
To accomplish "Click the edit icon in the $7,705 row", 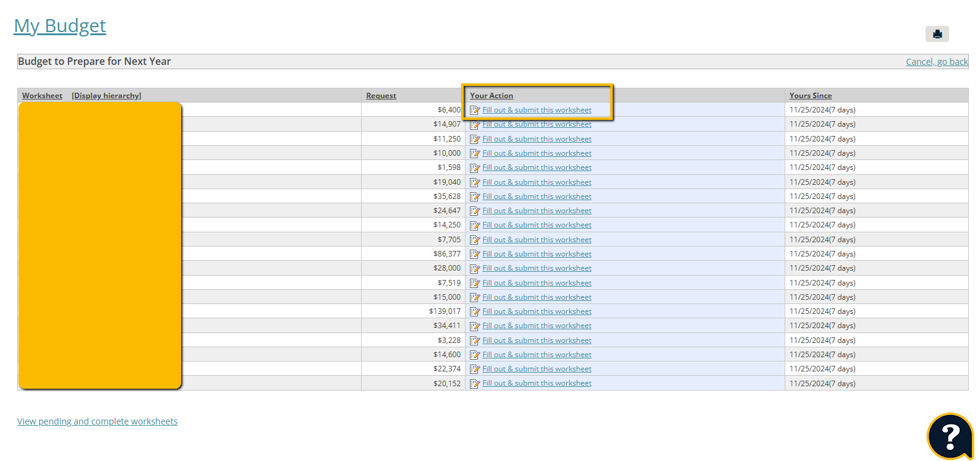I will [x=475, y=240].
